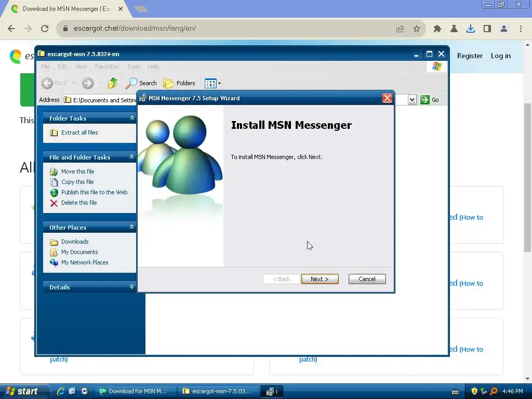Collapse the File and Folder Tasks panel
This screenshot has height=399, width=532.
point(132,157)
